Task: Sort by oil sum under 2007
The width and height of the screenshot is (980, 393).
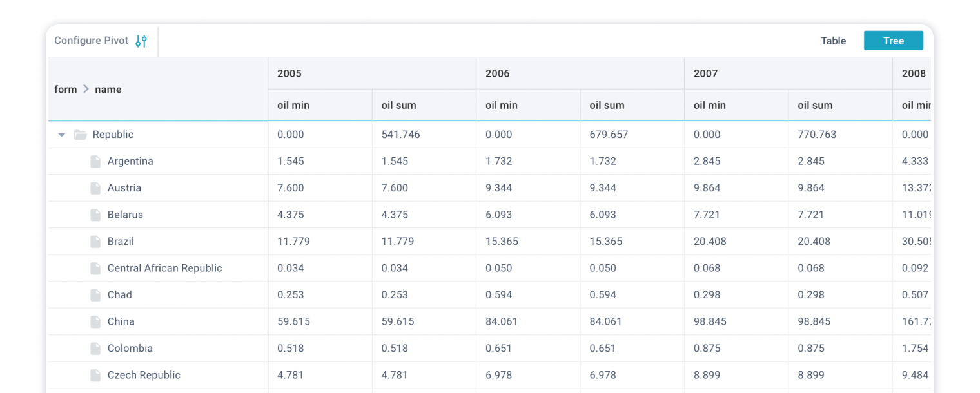Action: [841, 105]
